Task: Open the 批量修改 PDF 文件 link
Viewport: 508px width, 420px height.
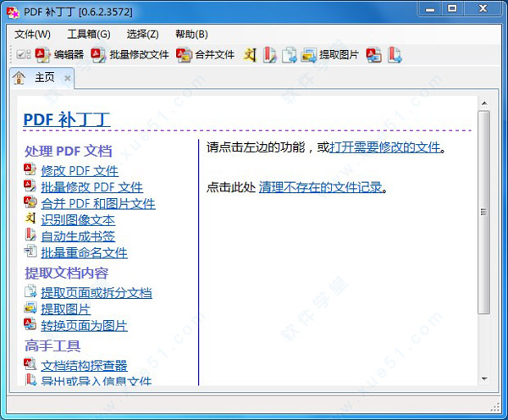Action: [92, 187]
